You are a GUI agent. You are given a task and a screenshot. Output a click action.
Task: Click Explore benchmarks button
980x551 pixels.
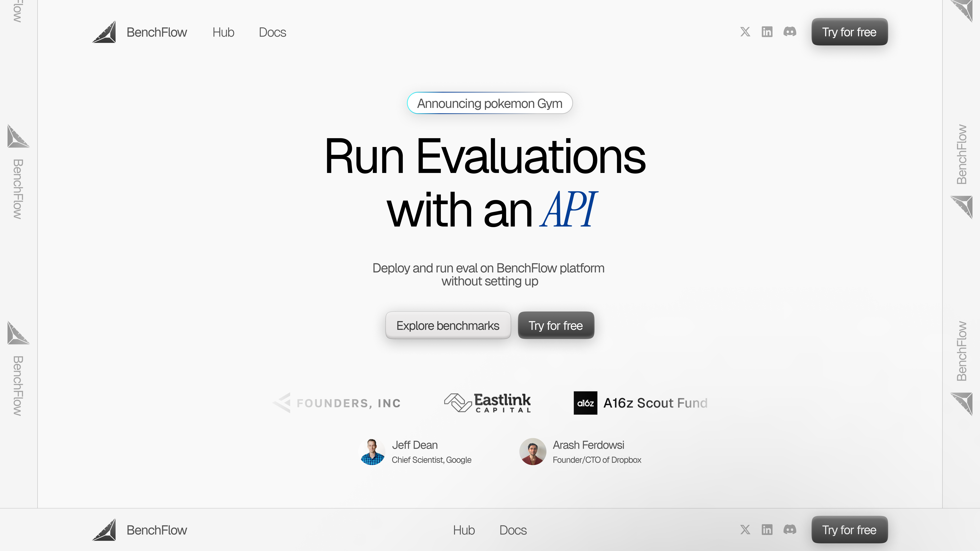click(x=448, y=325)
